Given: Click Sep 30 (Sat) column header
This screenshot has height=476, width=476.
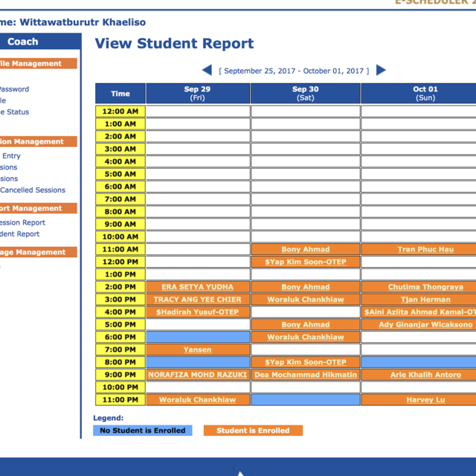Looking at the screenshot, I should [306, 94].
